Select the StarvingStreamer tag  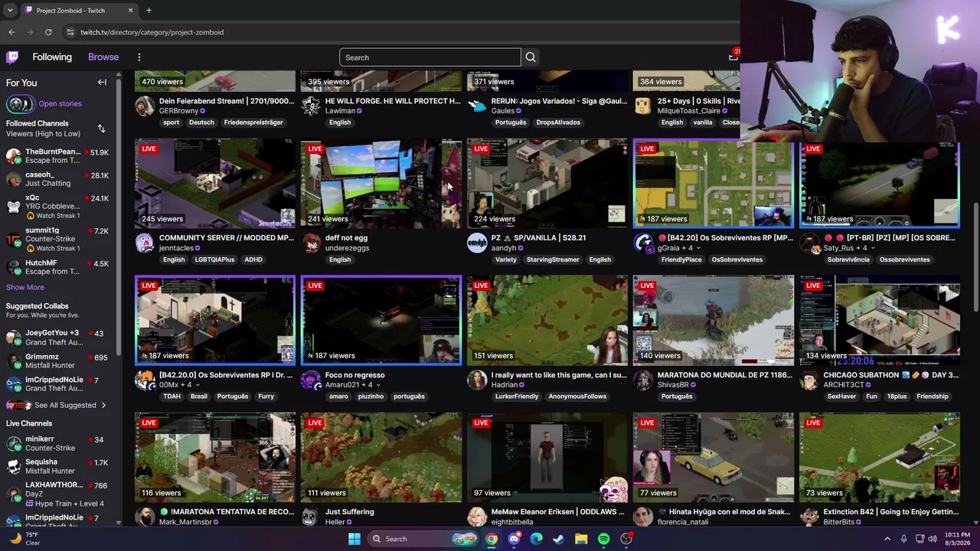pos(553,259)
